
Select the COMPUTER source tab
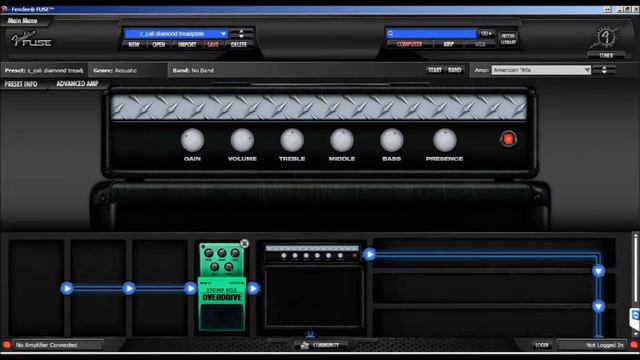409,44
